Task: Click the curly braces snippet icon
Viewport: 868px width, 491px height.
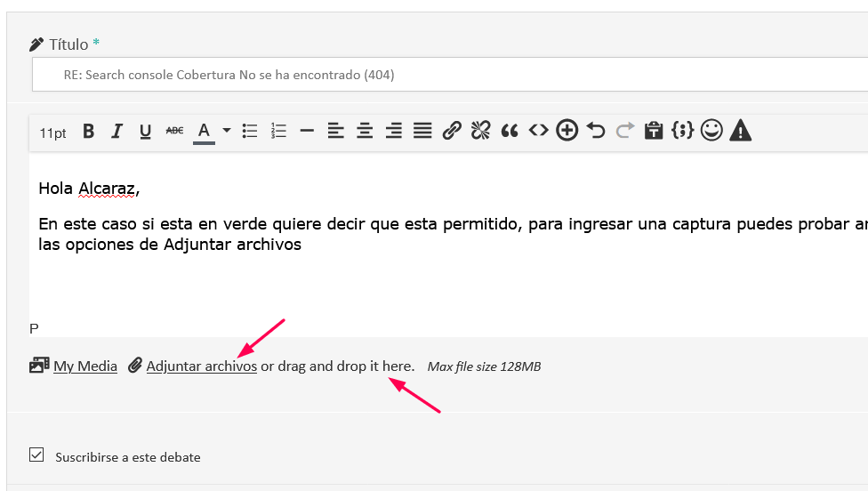Action: (682, 131)
